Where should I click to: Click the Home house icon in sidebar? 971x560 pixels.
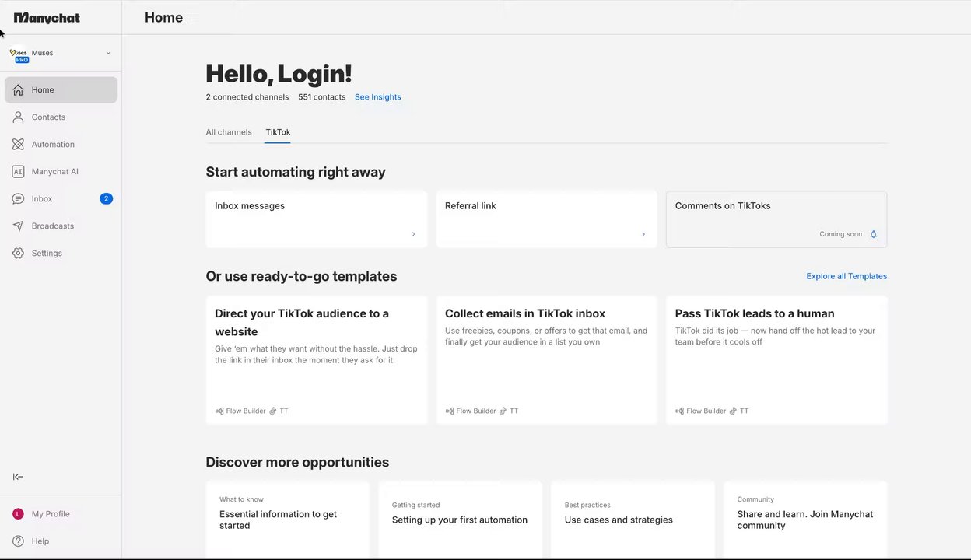(18, 90)
